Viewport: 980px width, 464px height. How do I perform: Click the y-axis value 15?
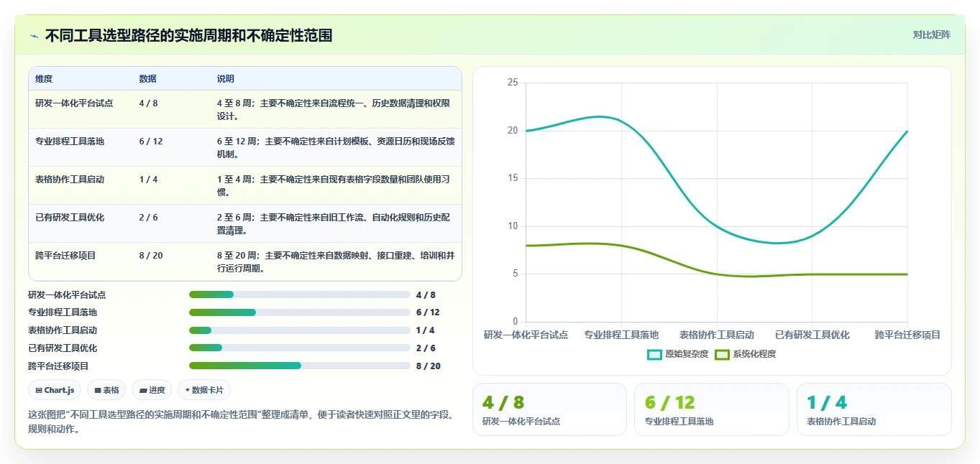pos(513,178)
